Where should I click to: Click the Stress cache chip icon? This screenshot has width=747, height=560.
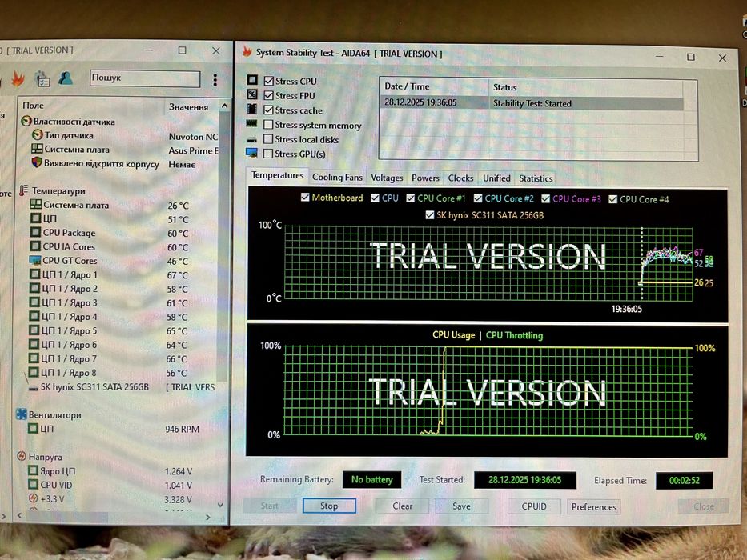252,109
